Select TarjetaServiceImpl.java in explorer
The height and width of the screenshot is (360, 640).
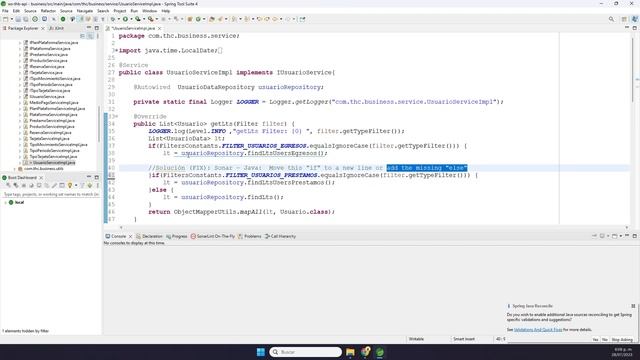pos(50,139)
